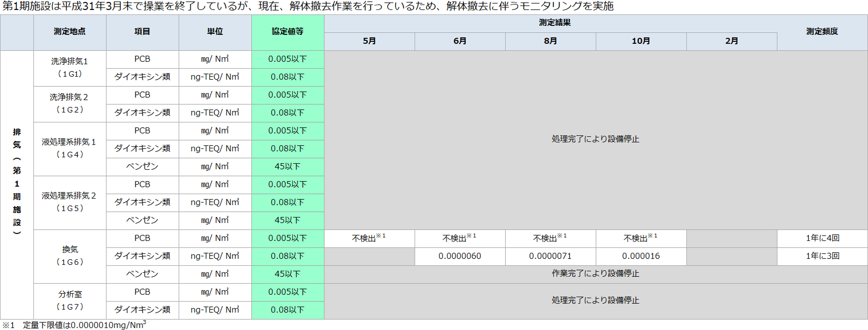Click the 0.000016 result for October
Screen dimensions: 868x330
641,256
